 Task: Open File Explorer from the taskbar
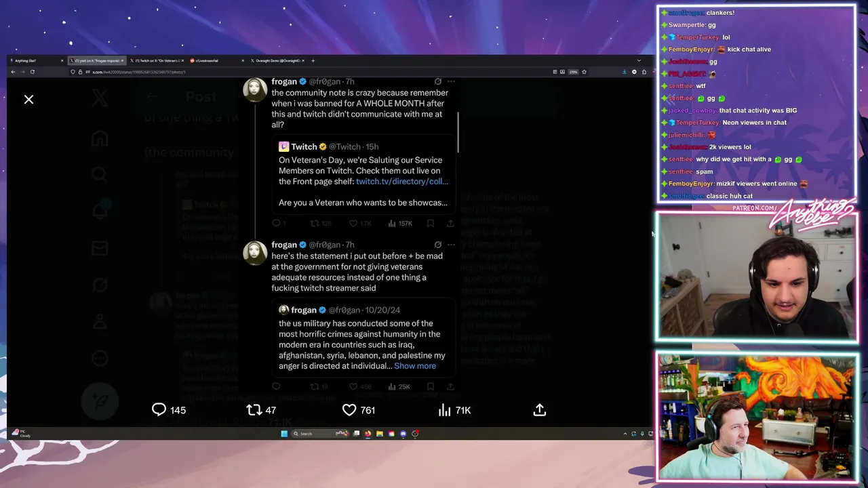tap(380, 434)
